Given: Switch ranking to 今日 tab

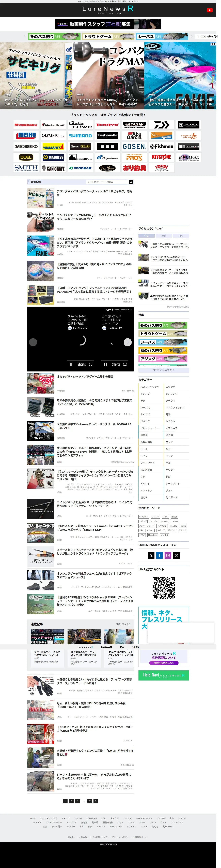Looking at the screenshot, I should click(x=146, y=236).
